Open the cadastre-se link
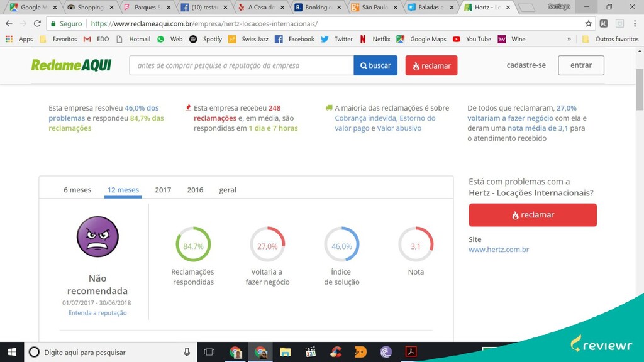Screen dimensions: 644x362 click(x=526, y=65)
